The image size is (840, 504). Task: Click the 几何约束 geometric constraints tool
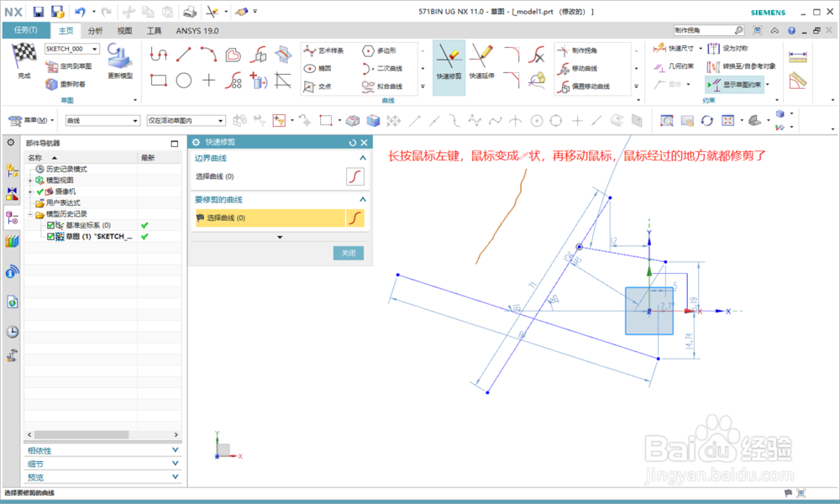coord(674,66)
